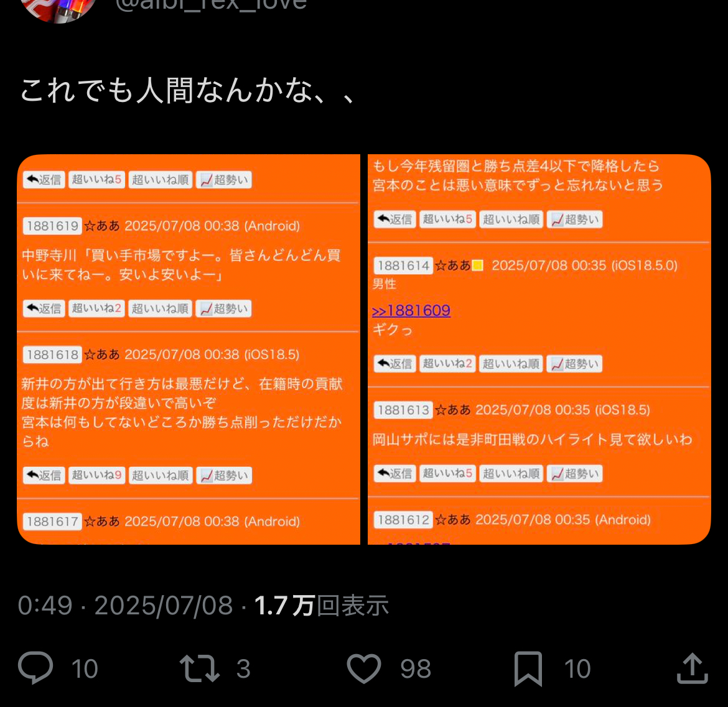Open the reply speech bubble icon
Image resolution: width=728 pixels, height=707 pixels.
[35, 668]
